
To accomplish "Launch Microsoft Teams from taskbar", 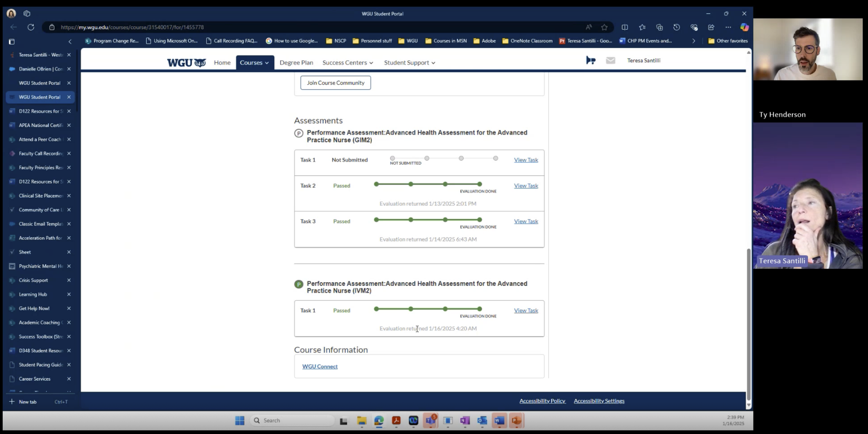I will click(x=431, y=420).
